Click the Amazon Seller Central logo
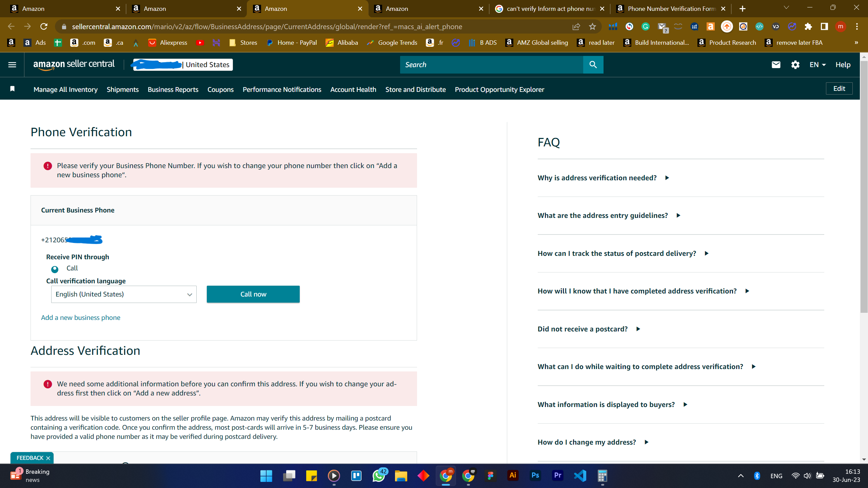868x488 pixels. click(74, 65)
